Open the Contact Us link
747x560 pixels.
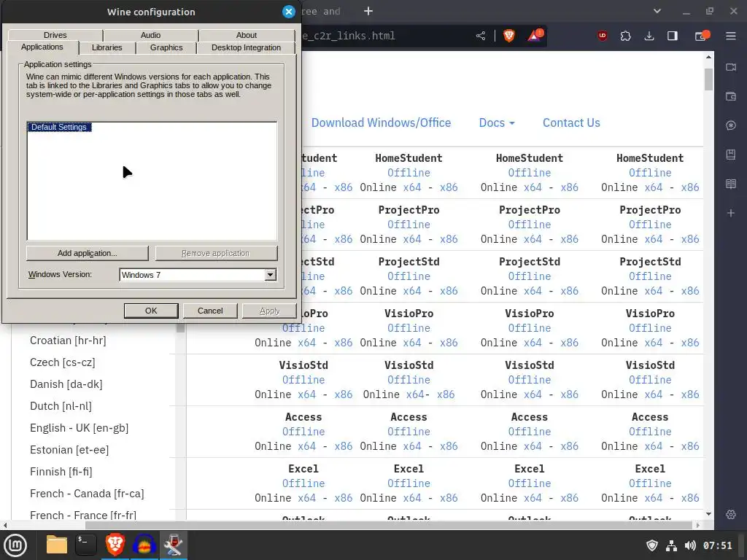pos(571,122)
